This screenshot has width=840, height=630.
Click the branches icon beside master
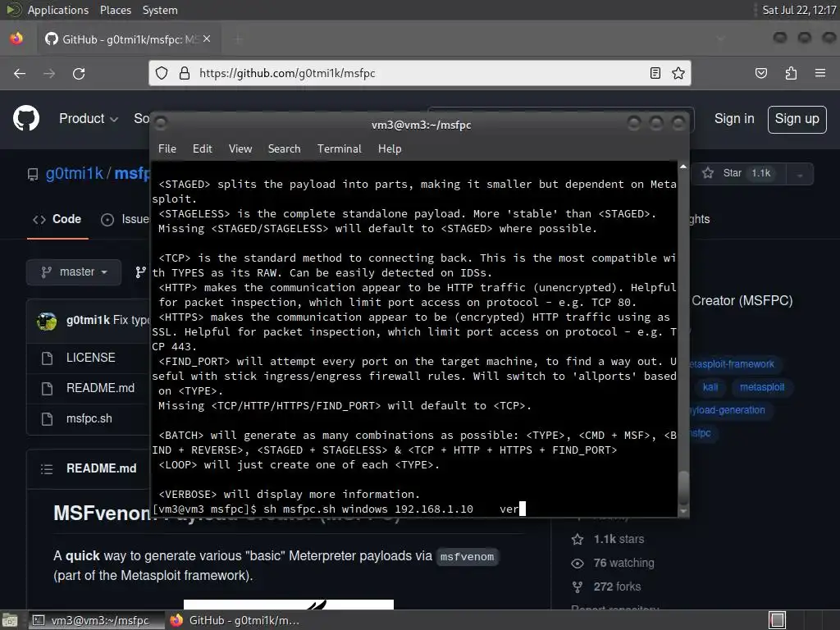(x=140, y=272)
